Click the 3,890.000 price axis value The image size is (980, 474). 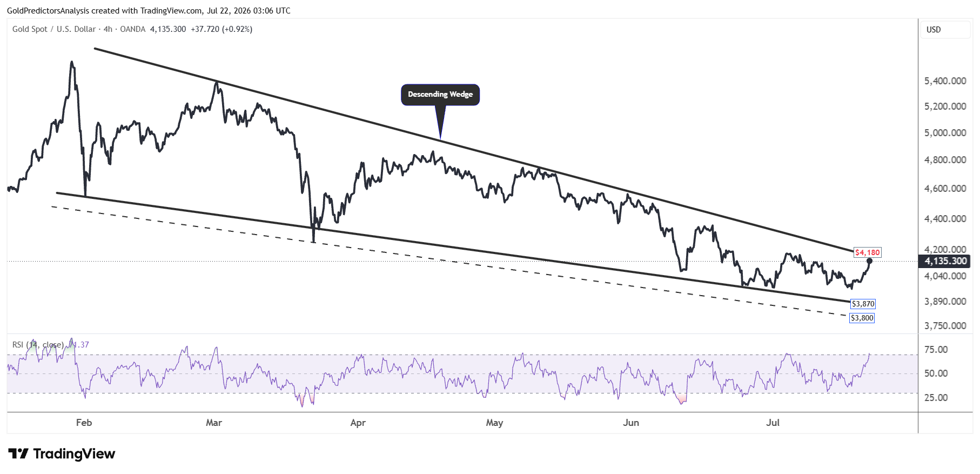(945, 302)
